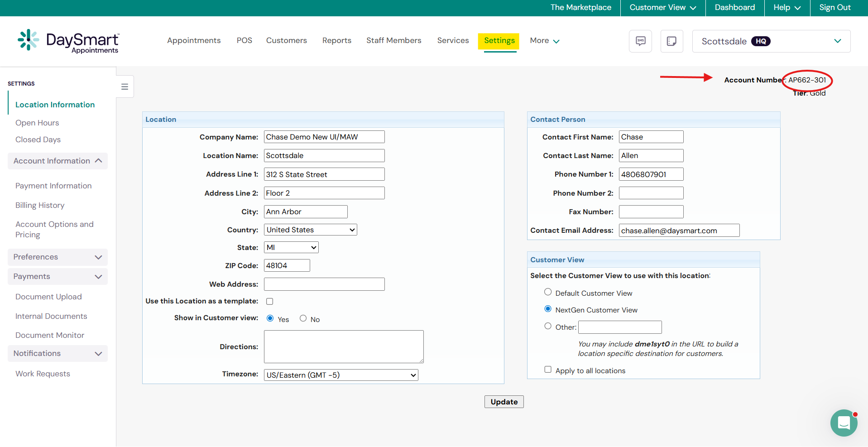Image resolution: width=868 pixels, height=447 pixels.
Task: Select Default Customer View option
Action: click(548, 292)
